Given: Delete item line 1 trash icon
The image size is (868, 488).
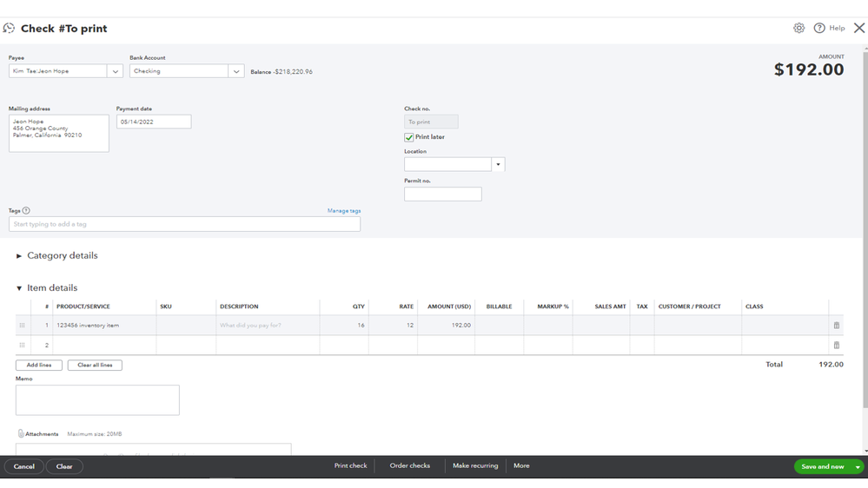Looking at the screenshot, I should (837, 326).
